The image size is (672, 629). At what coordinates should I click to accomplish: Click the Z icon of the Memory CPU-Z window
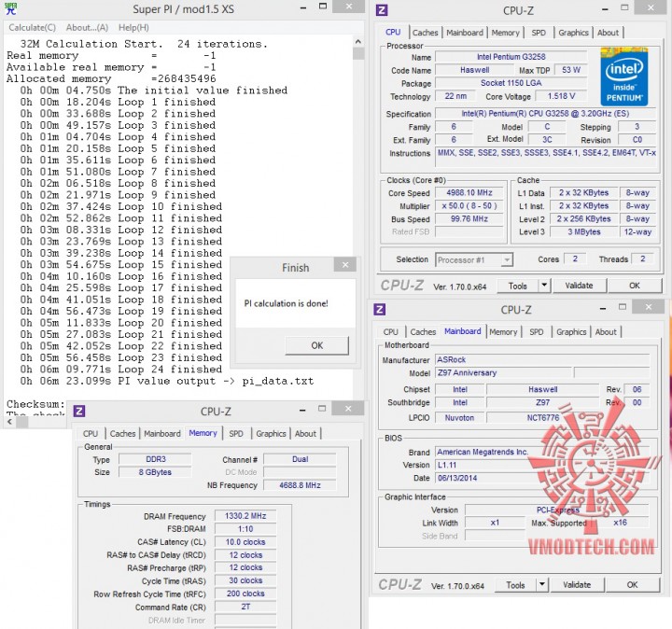(x=78, y=412)
